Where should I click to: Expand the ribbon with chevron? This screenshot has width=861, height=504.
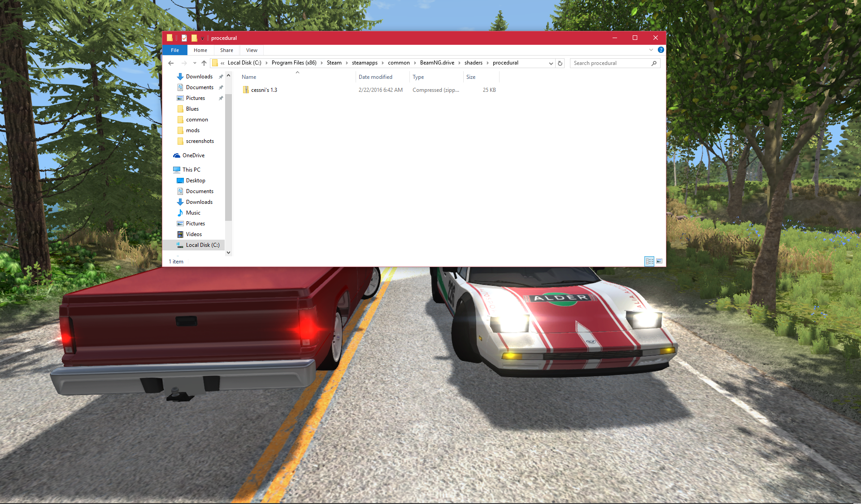click(x=651, y=50)
